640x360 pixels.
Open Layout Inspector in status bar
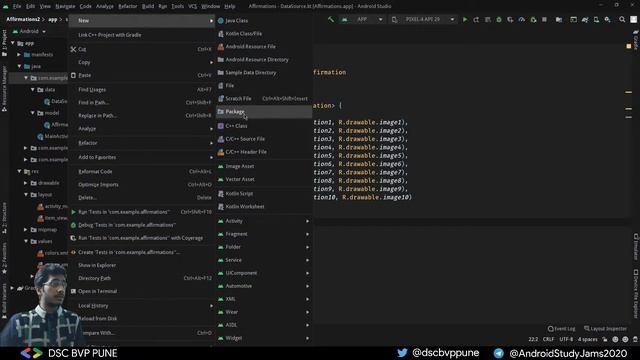coord(606,329)
